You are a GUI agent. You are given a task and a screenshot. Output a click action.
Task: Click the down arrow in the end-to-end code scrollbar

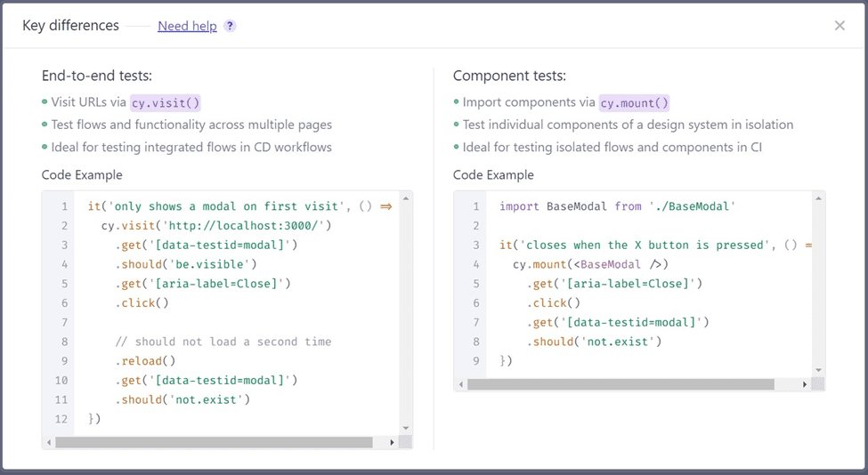[406, 428]
